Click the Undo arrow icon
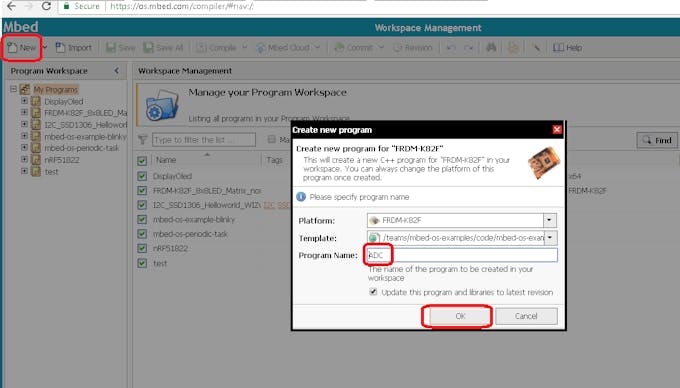 tap(451, 48)
